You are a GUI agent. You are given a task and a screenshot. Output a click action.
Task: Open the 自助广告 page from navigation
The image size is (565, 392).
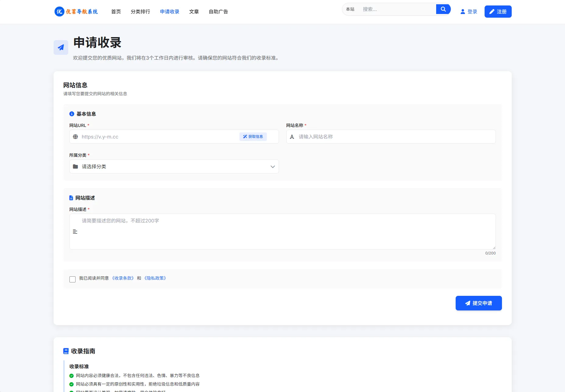[x=218, y=12]
